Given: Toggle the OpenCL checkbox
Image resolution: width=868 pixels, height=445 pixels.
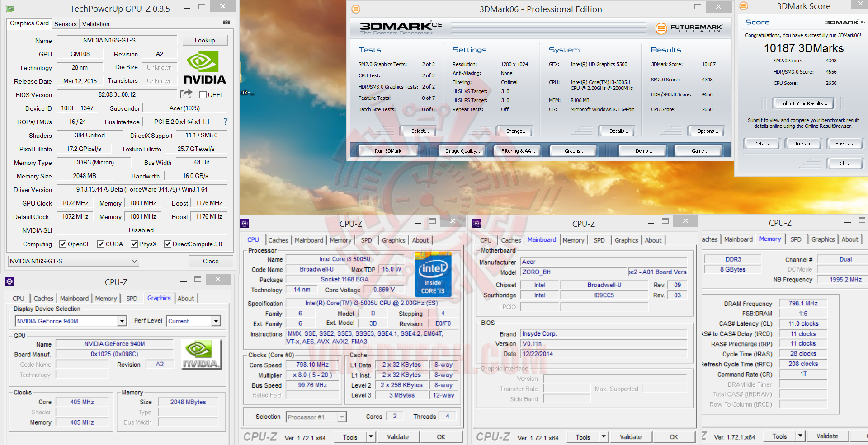Looking at the screenshot, I should pos(63,244).
